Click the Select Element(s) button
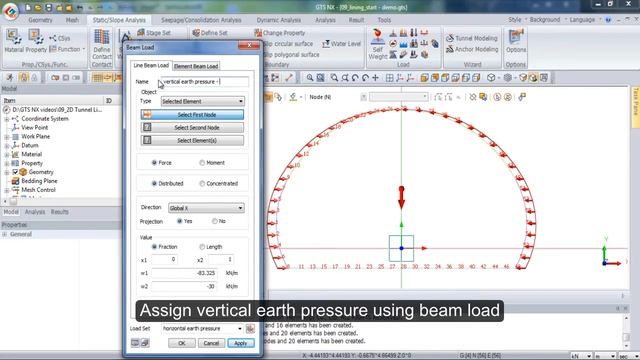The width and height of the screenshot is (640, 360). click(x=192, y=140)
